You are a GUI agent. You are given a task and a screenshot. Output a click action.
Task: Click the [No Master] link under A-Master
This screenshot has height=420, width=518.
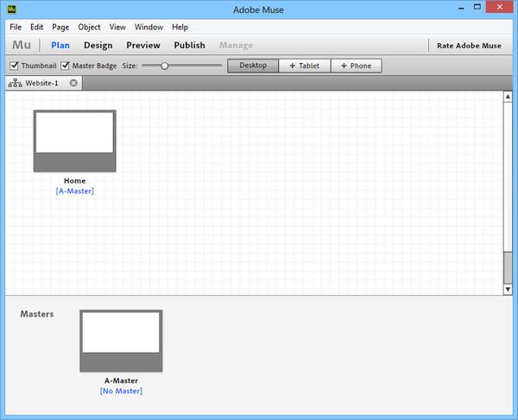(x=121, y=392)
